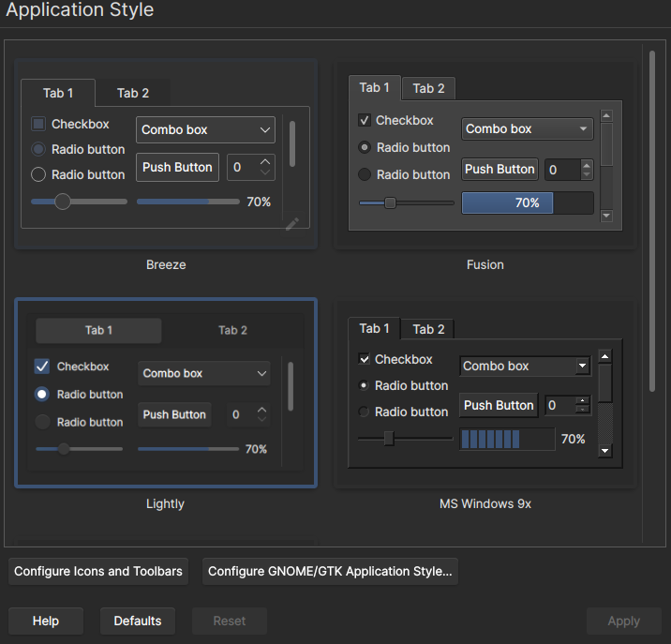The image size is (671, 644).
Task: Click Configure Icons and Toolbars button
Action: (98, 571)
